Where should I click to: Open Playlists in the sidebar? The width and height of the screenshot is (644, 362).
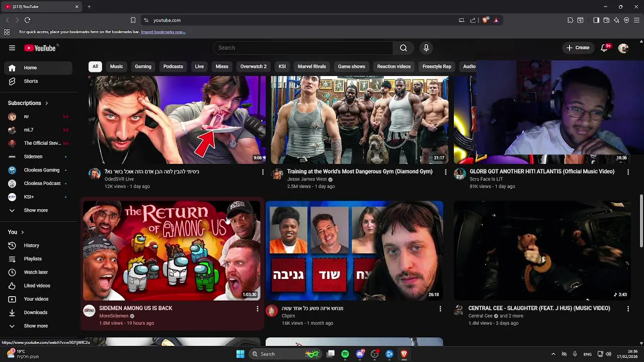(38, 259)
